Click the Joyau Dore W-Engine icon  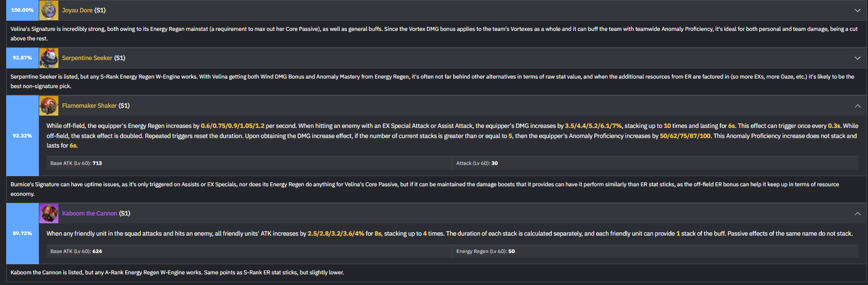click(49, 10)
